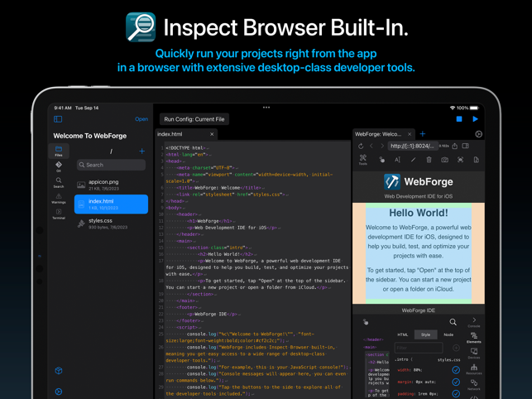Screen dimensions: 532x399
Task: Select the <main> node in DOM tree
Action: coord(370,347)
